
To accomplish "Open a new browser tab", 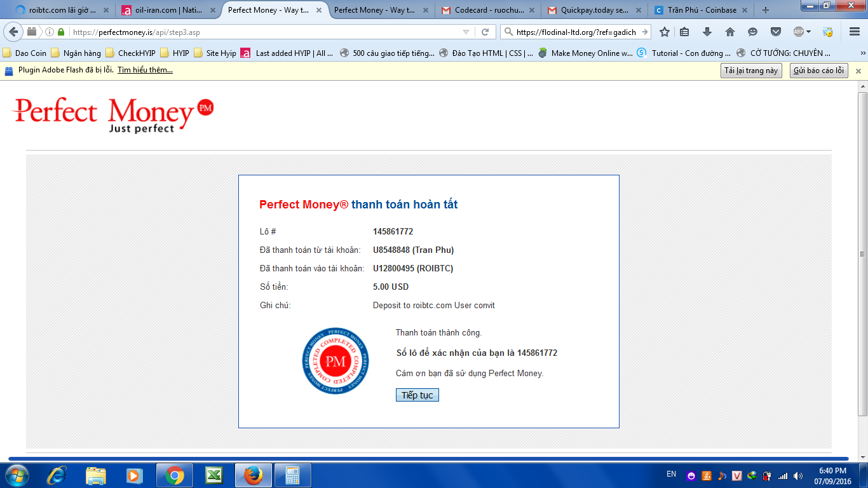I will point(765,10).
